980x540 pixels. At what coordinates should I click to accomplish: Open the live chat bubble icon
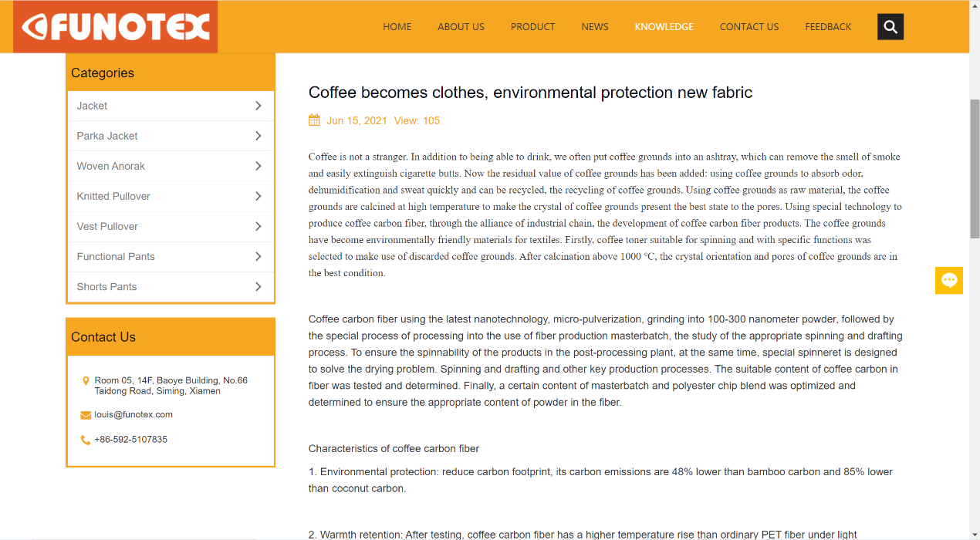tap(949, 280)
